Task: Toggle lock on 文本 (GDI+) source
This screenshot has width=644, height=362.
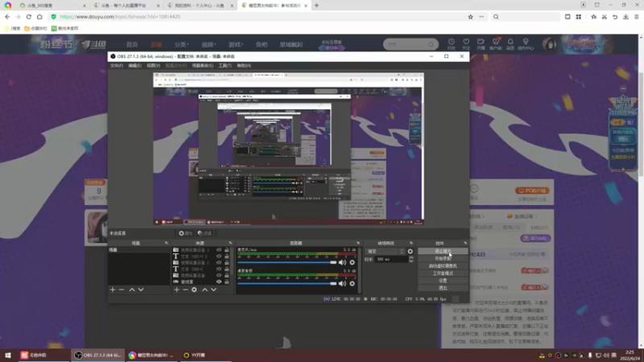Action: (227, 269)
